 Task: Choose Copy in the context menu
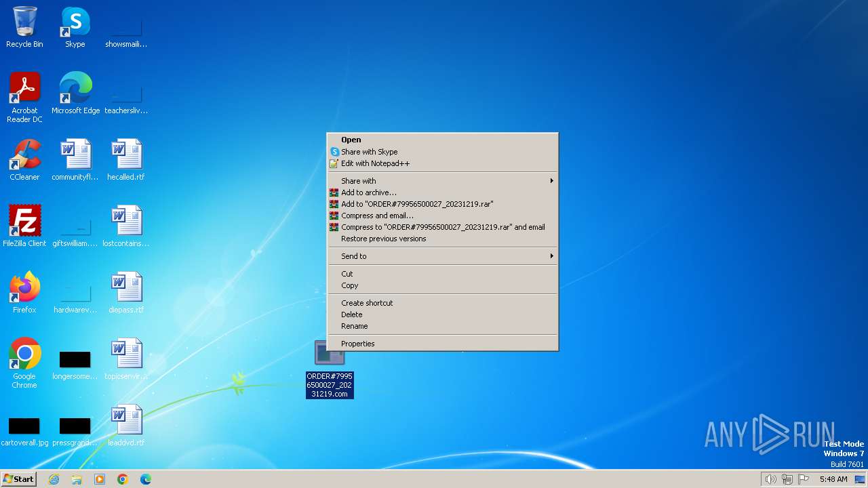pos(443,285)
